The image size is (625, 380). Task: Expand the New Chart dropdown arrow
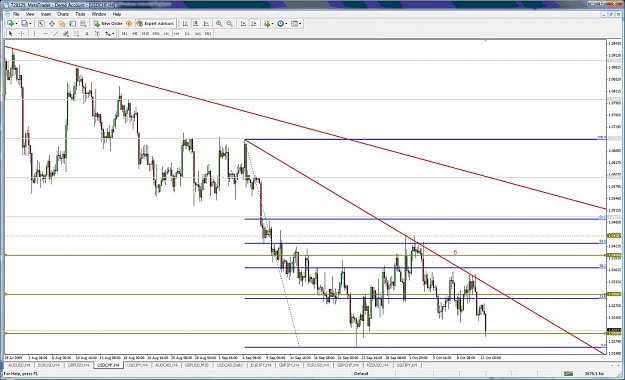tap(16, 24)
